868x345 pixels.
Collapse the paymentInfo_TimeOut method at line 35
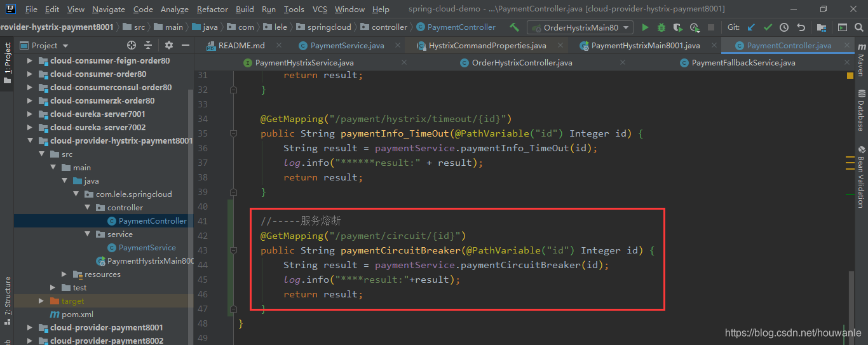tap(233, 133)
